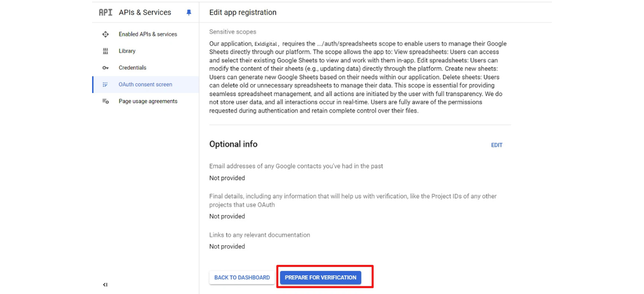Click Not provided under Final details
The image size is (644, 294).
pyautogui.click(x=227, y=217)
